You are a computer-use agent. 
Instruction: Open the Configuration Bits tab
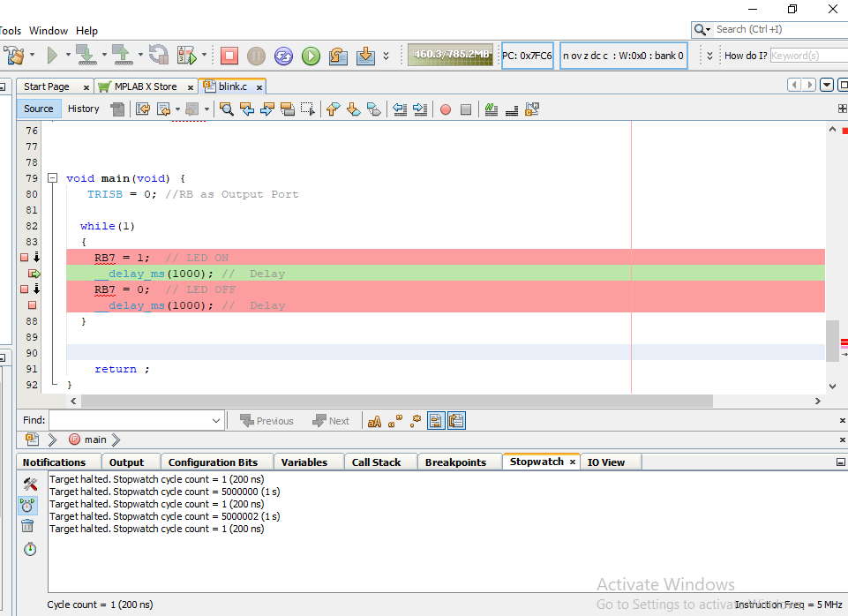213,462
